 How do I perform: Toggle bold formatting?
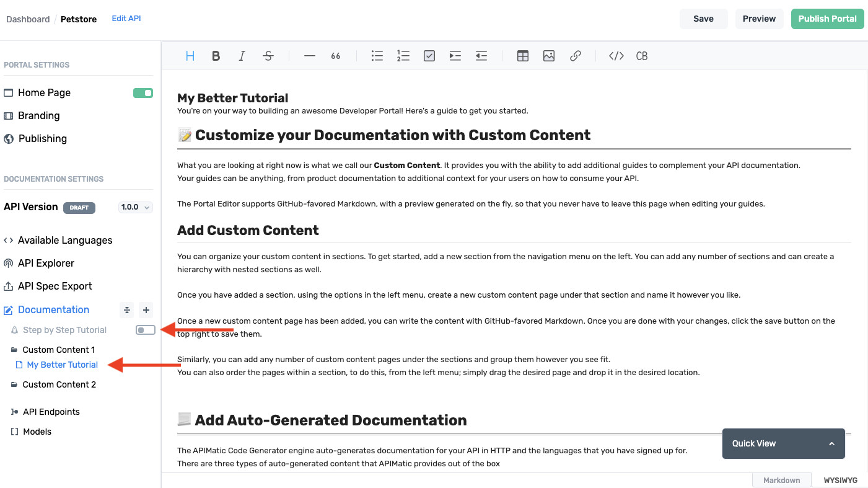[x=216, y=56]
